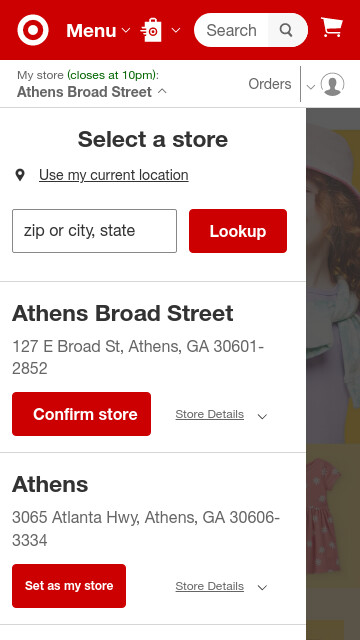
Task: Expand the Menu dropdown
Action: click(98, 31)
